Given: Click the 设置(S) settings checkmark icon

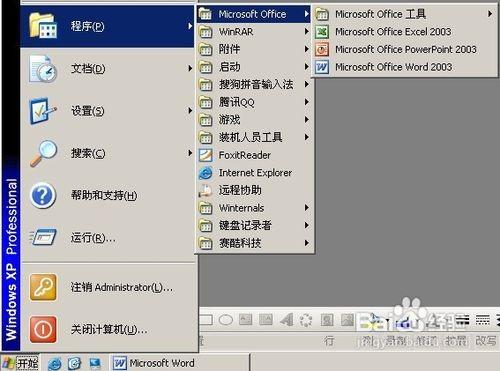Looking at the screenshot, I should (x=43, y=111).
